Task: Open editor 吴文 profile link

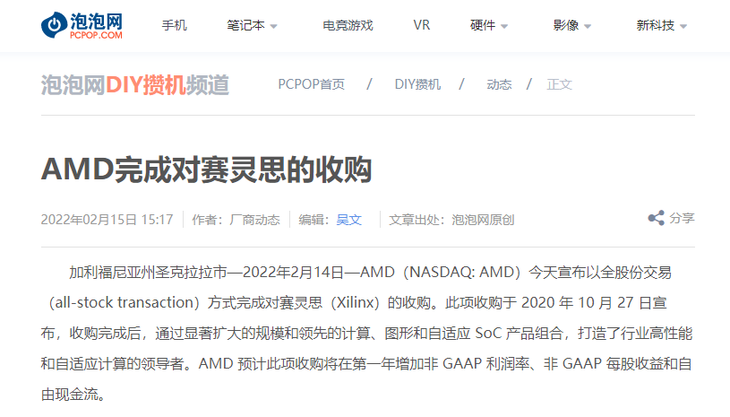Action: point(349,219)
